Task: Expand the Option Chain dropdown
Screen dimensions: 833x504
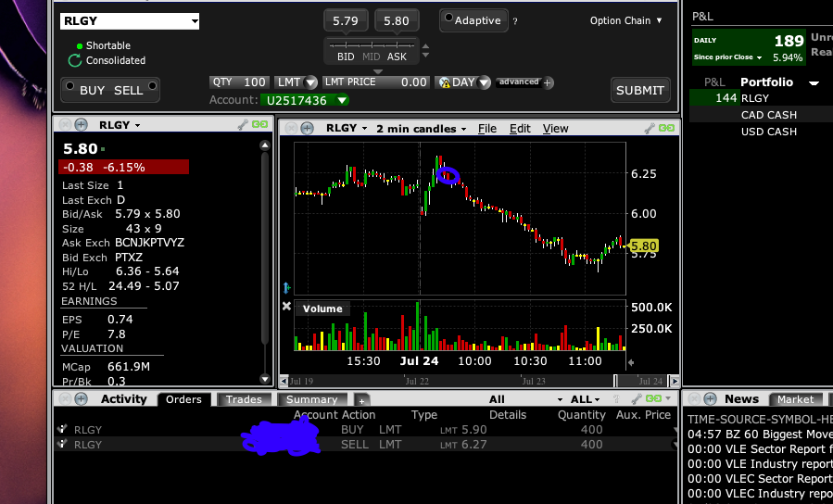Action: [626, 20]
